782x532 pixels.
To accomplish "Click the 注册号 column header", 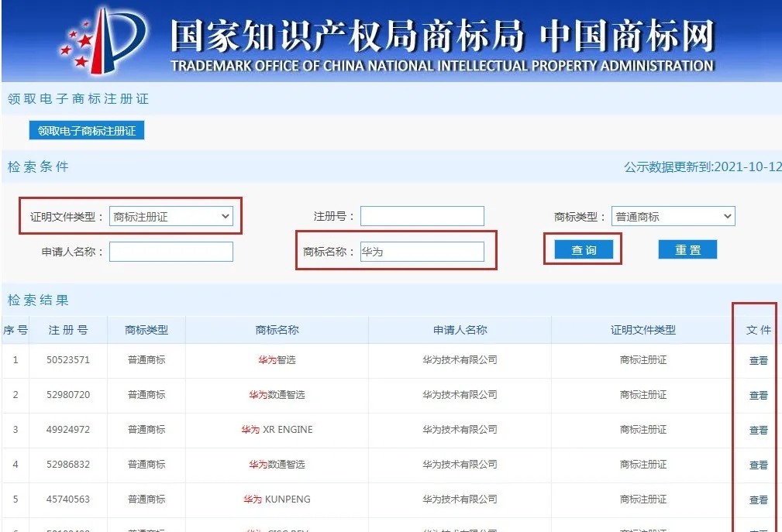I will [68, 329].
